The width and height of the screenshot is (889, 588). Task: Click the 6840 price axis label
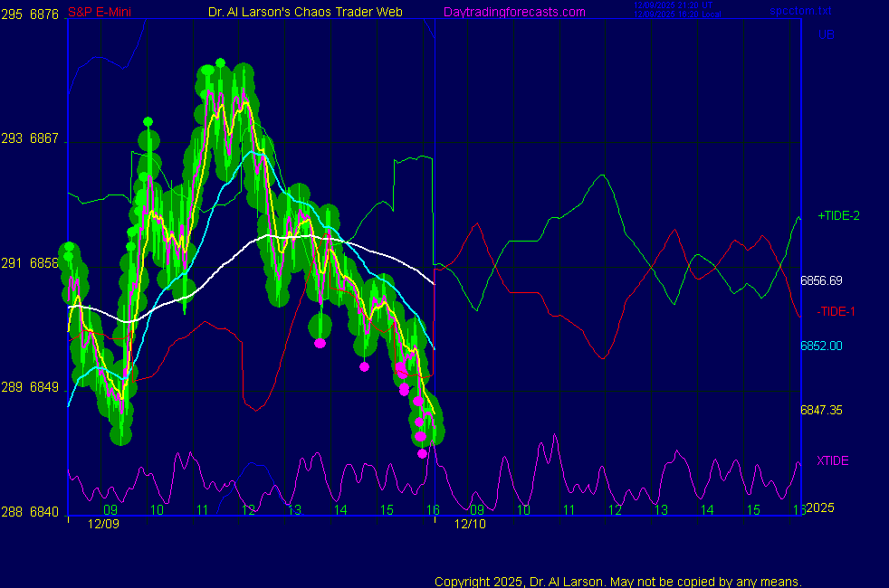pyautogui.click(x=44, y=511)
